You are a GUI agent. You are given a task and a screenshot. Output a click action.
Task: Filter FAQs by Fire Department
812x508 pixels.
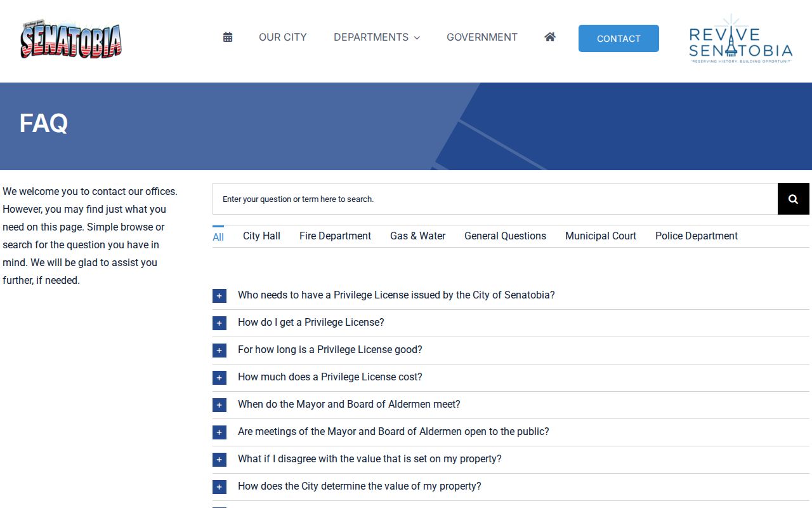pos(335,236)
